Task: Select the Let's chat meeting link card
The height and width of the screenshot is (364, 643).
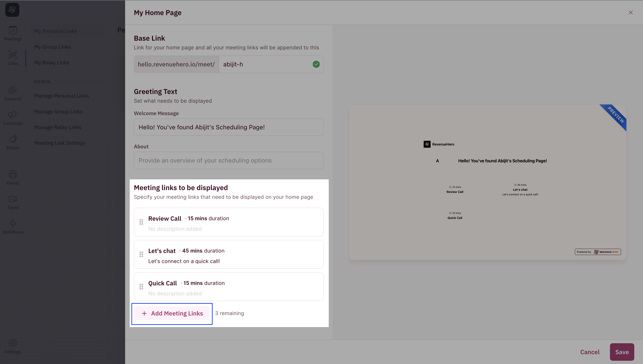Action: pyautogui.click(x=228, y=254)
